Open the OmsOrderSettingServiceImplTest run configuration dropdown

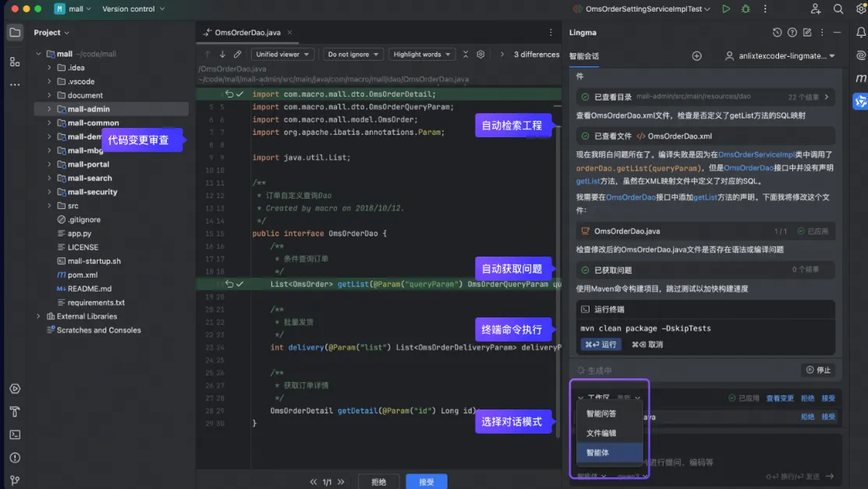coord(642,9)
